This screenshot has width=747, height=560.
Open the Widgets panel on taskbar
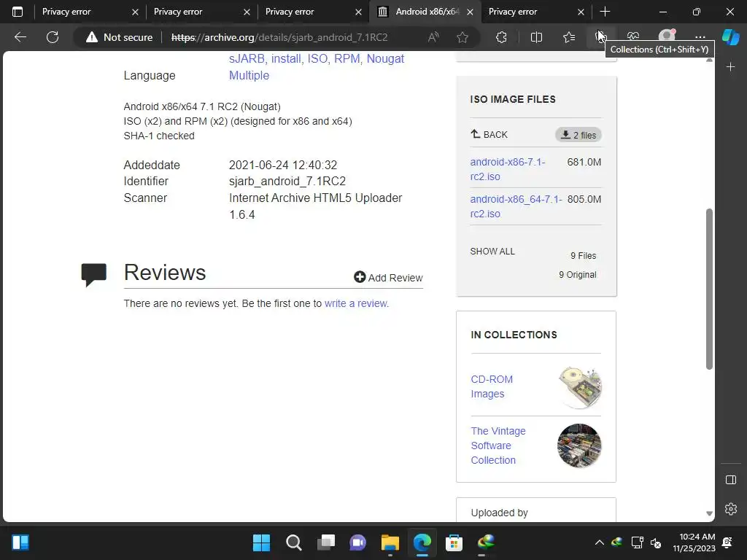point(20,542)
